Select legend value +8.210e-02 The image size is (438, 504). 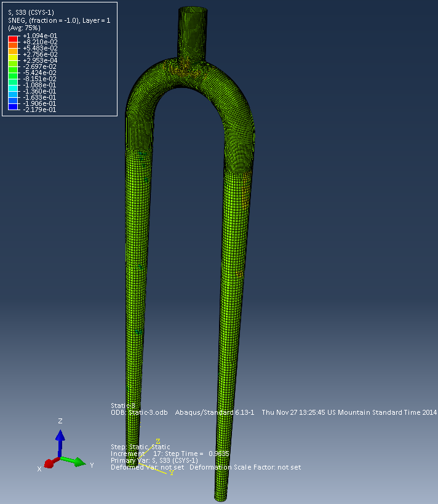[40, 42]
